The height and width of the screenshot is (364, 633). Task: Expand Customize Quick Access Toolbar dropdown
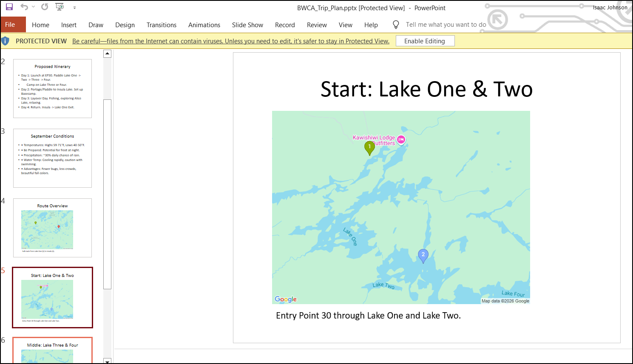[74, 8]
